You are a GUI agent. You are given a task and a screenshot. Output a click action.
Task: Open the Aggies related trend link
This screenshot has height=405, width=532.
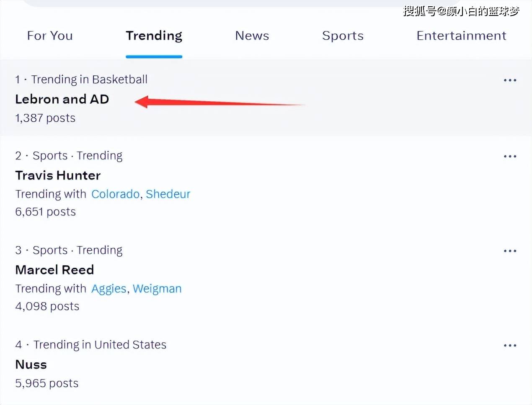point(109,289)
